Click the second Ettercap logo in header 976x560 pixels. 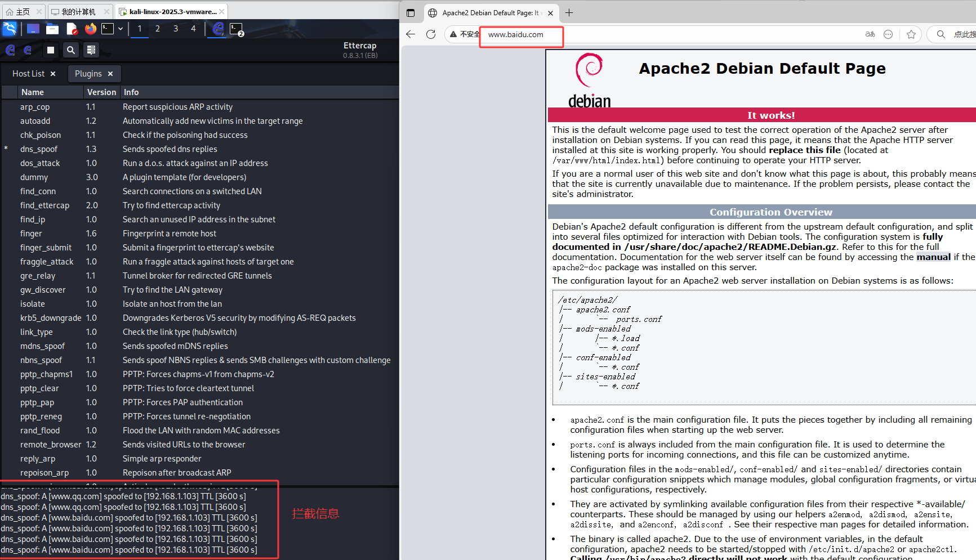tap(28, 50)
